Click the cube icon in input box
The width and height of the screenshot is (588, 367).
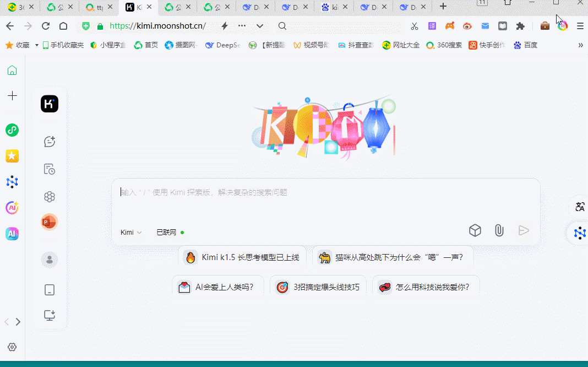475,230
